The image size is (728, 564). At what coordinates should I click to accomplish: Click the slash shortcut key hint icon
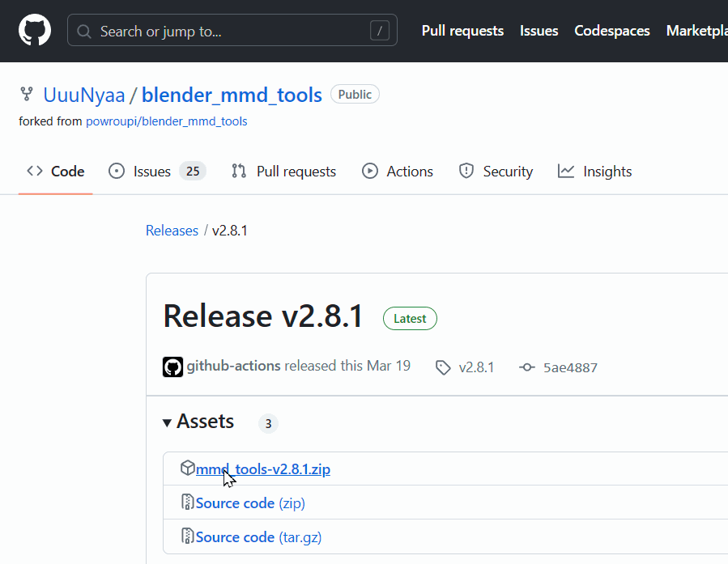379,31
